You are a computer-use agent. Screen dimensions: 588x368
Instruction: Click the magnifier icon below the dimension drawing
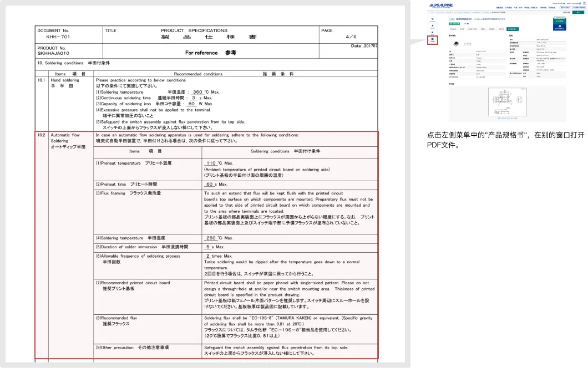498,117
